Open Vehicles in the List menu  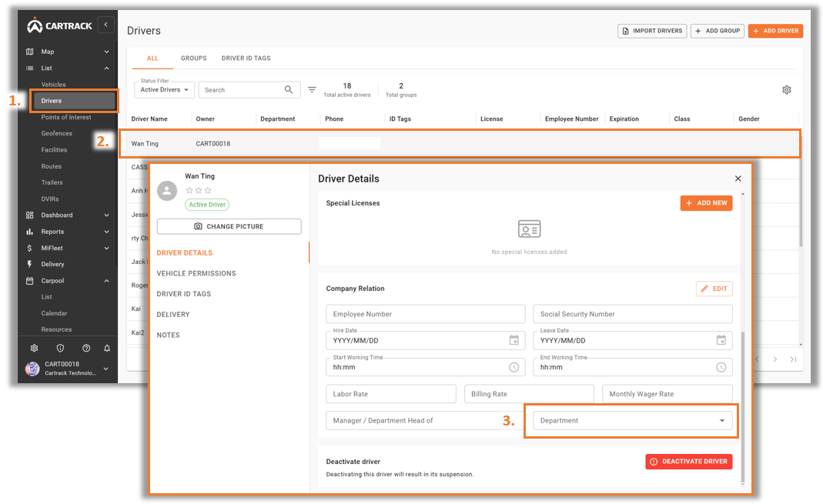[54, 85]
